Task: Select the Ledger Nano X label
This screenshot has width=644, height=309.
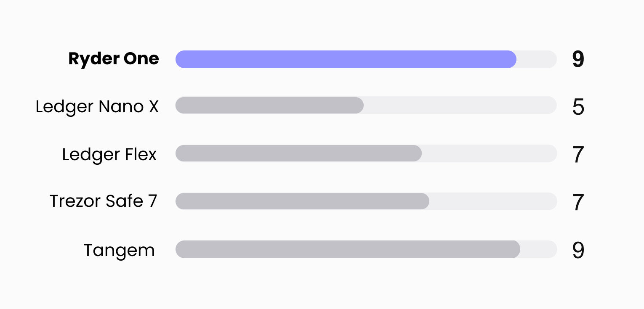Action: pyautogui.click(x=97, y=107)
